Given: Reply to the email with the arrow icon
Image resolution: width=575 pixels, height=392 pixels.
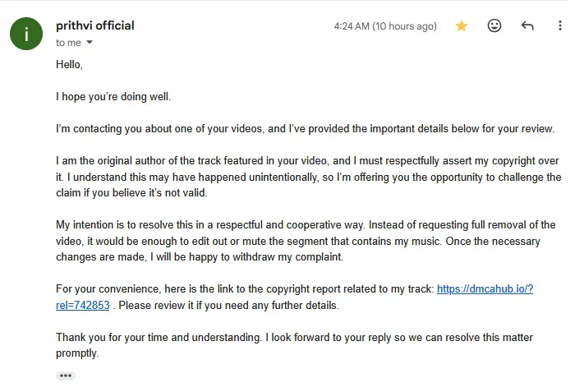Looking at the screenshot, I should (x=527, y=26).
